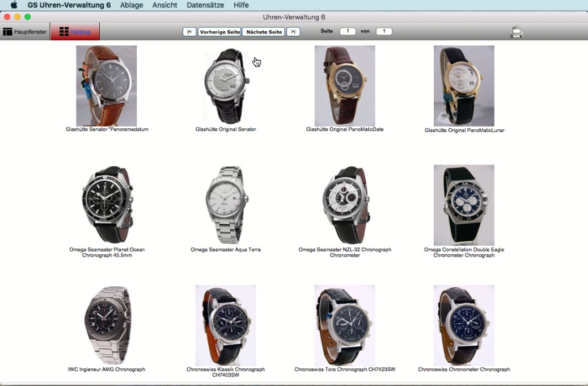Image resolution: width=588 pixels, height=386 pixels.
Task: Go to Nächste Seite
Action: (264, 32)
